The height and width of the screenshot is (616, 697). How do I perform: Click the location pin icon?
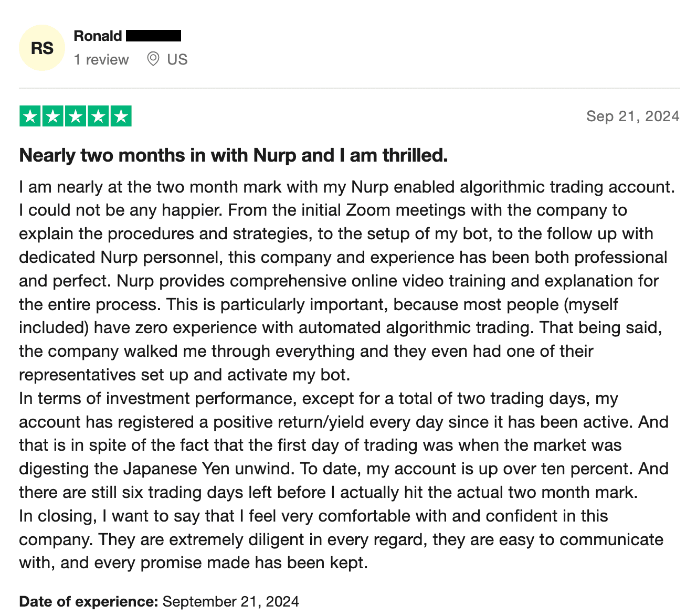pos(153,59)
